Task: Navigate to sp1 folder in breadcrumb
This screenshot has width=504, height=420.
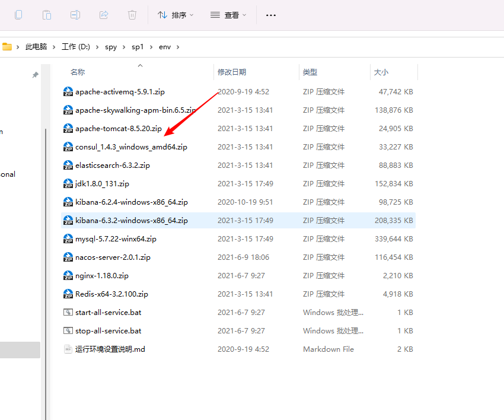Action: click(x=138, y=47)
